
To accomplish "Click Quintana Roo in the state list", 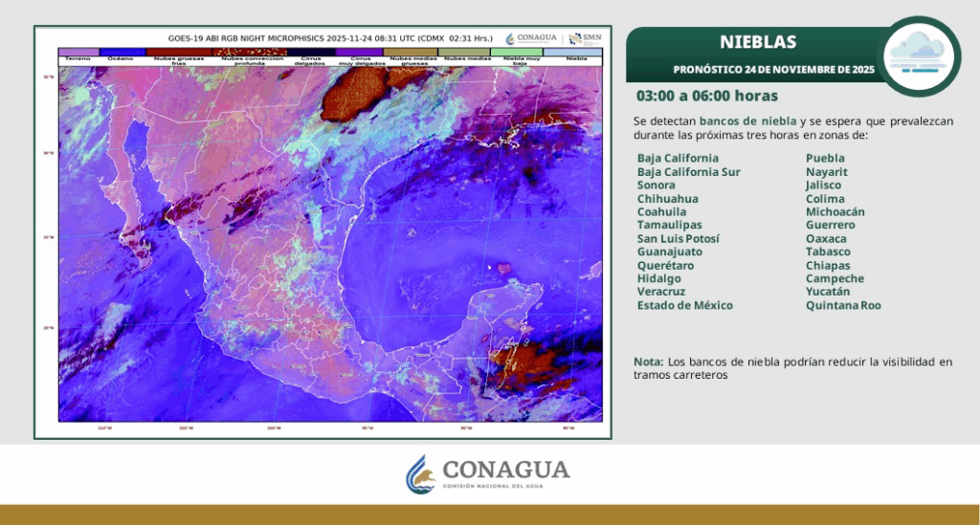I will coord(843,305).
